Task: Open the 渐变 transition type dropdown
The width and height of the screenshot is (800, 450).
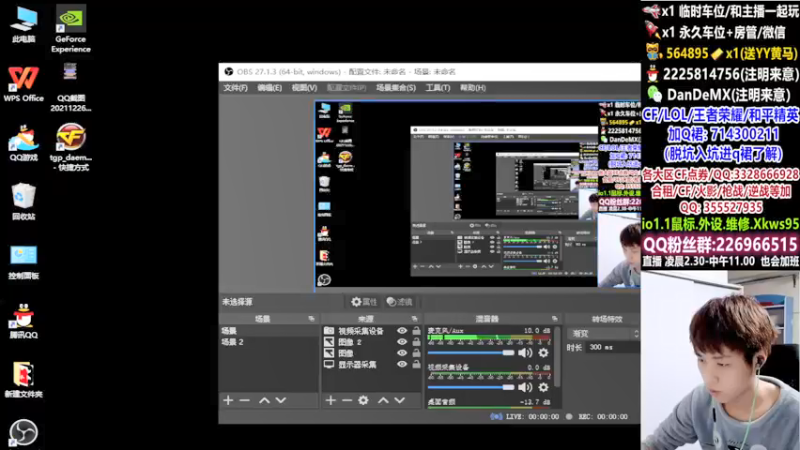Action: (x=604, y=334)
